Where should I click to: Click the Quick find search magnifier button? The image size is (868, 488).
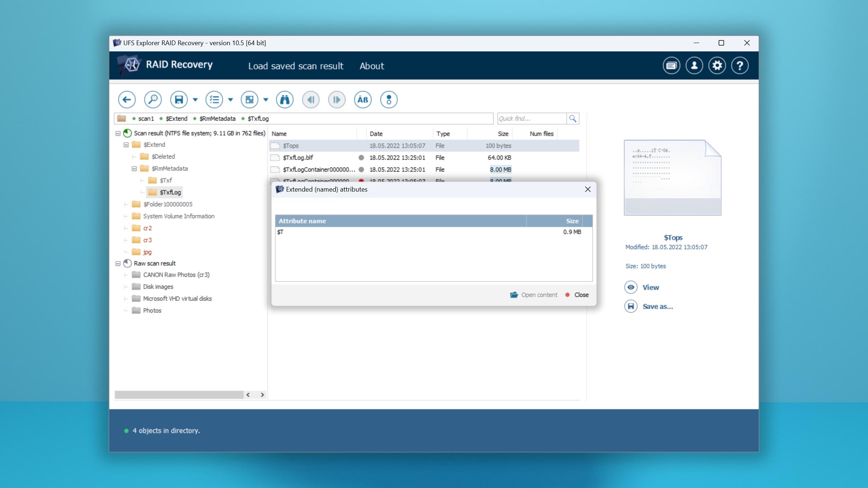pyautogui.click(x=573, y=119)
